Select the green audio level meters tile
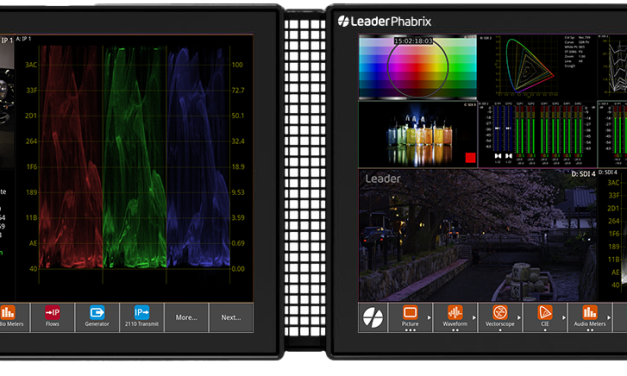This screenshot has height=376, width=627. point(537,134)
